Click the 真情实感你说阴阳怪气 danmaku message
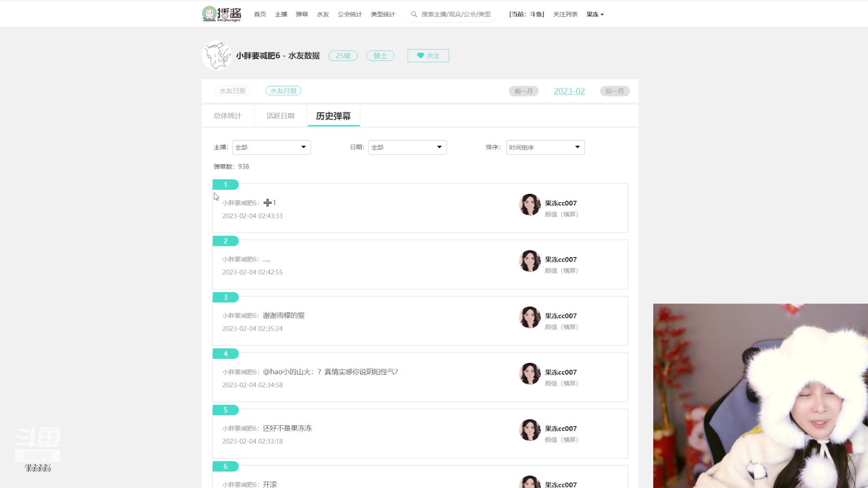The height and width of the screenshot is (488, 868). click(330, 371)
